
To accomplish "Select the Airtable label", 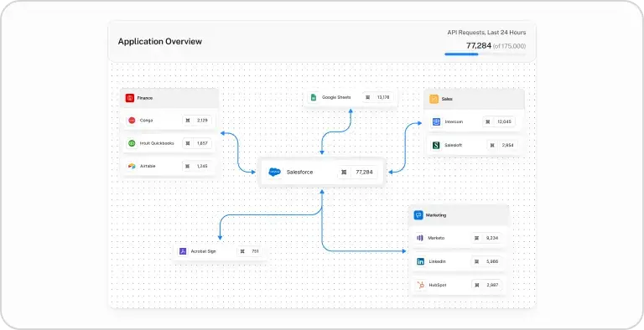I will (148, 166).
